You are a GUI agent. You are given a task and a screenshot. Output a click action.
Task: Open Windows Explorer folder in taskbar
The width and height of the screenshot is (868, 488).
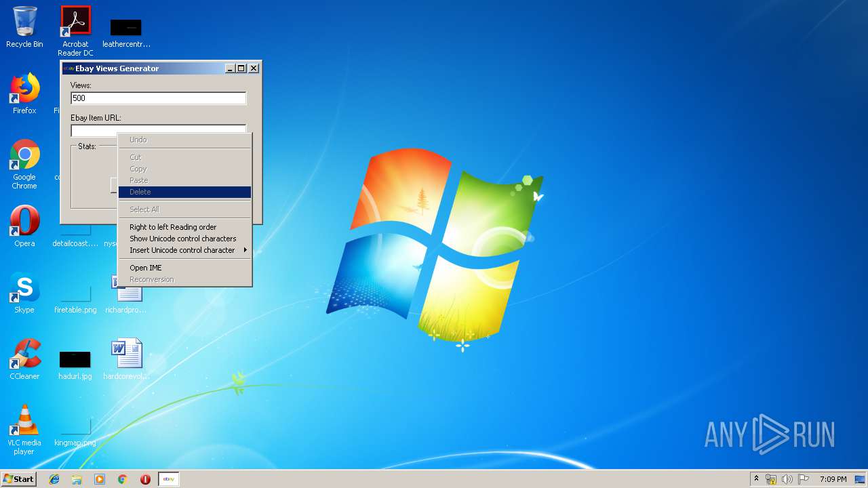pyautogui.click(x=77, y=479)
